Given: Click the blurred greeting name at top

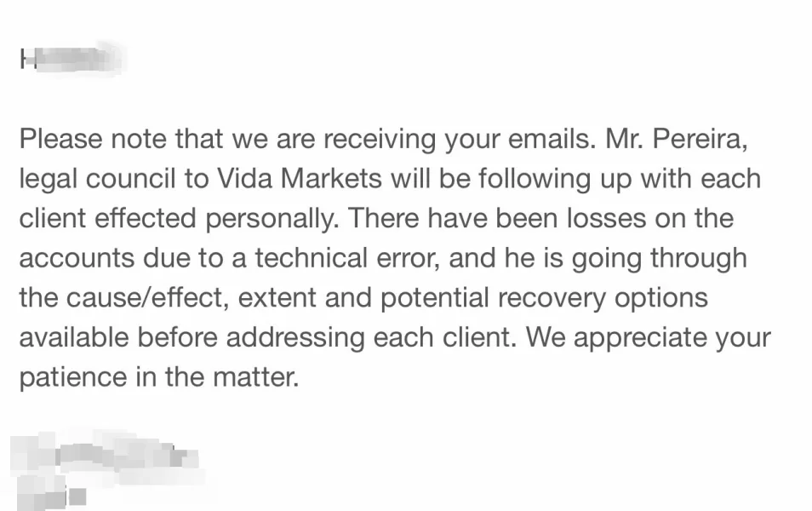Looking at the screenshot, I should [72, 59].
